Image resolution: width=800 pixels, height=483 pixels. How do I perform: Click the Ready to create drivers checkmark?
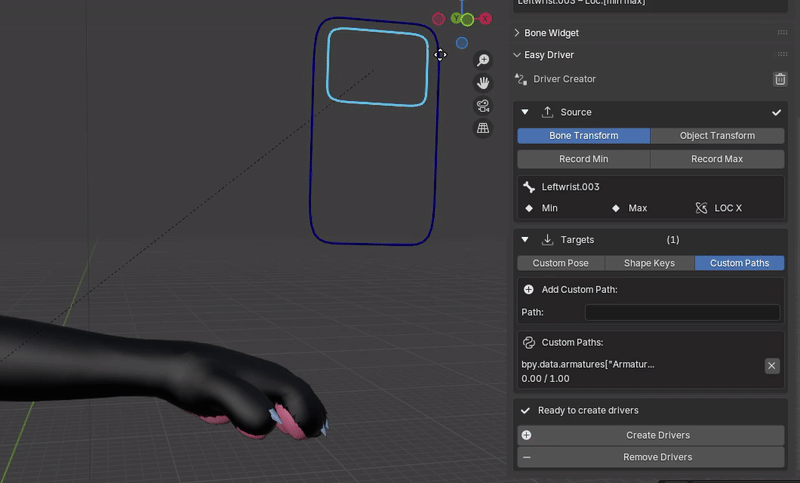point(525,411)
